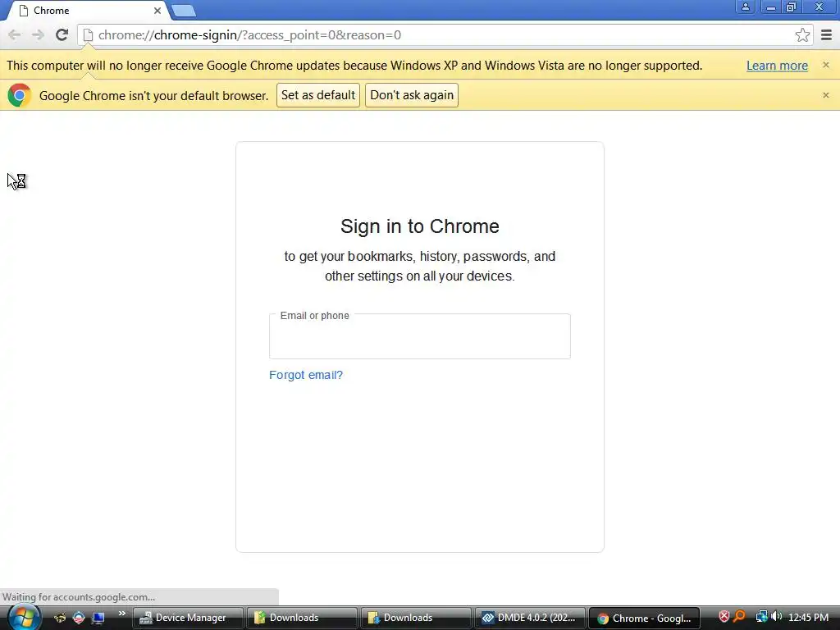Open the network tray icon
This screenshot has height=630, width=840.
pyautogui.click(x=761, y=617)
